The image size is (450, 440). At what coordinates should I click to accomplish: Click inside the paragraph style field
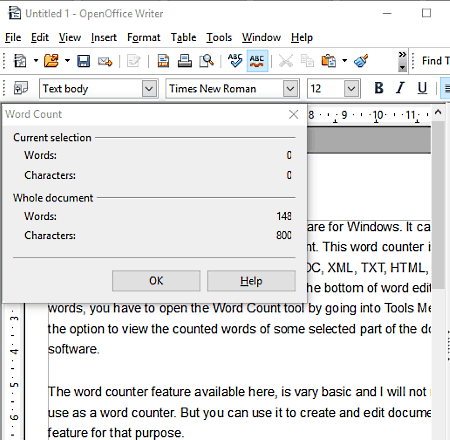[91, 89]
